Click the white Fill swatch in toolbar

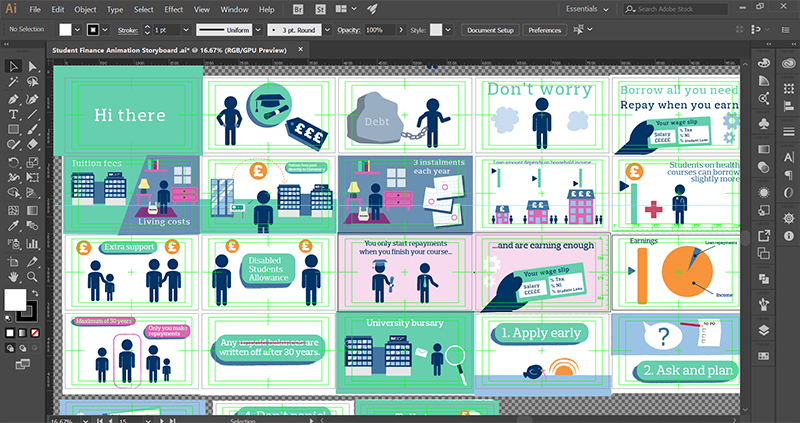point(15,300)
